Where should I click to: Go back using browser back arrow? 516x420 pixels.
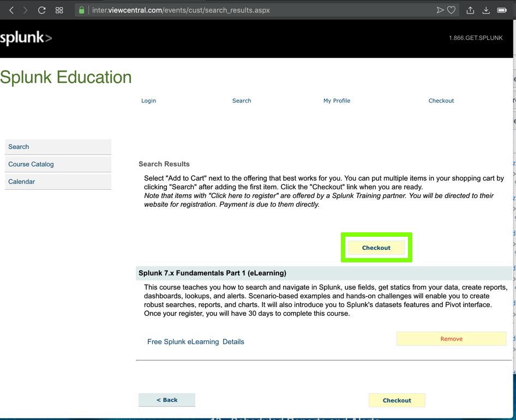tap(11, 10)
